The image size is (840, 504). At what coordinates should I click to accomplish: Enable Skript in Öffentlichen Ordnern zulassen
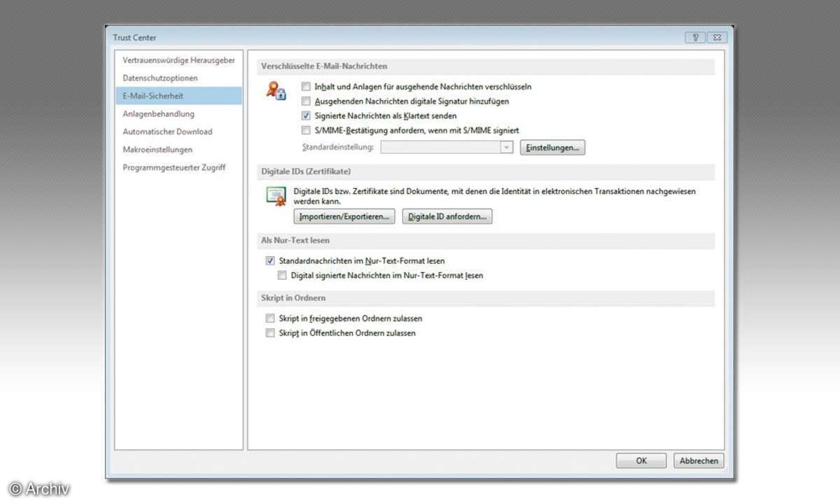pos(270,333)
